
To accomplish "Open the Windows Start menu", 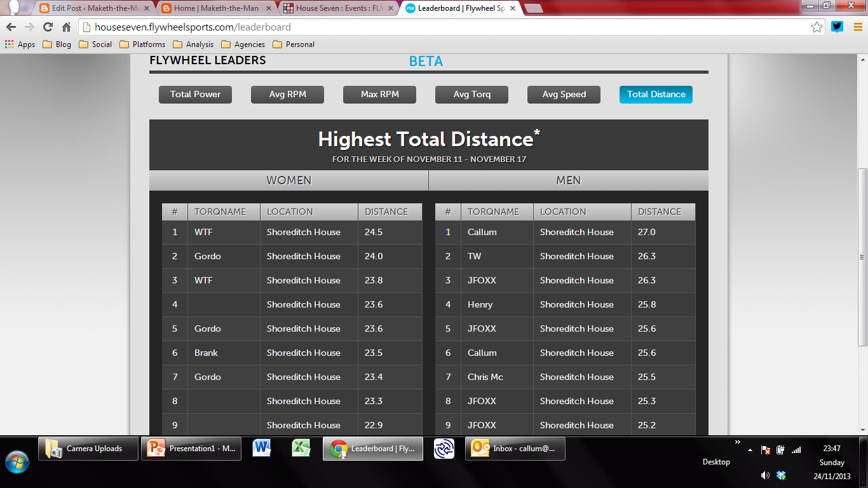I will pyautogui.click(x=17, y=461).
